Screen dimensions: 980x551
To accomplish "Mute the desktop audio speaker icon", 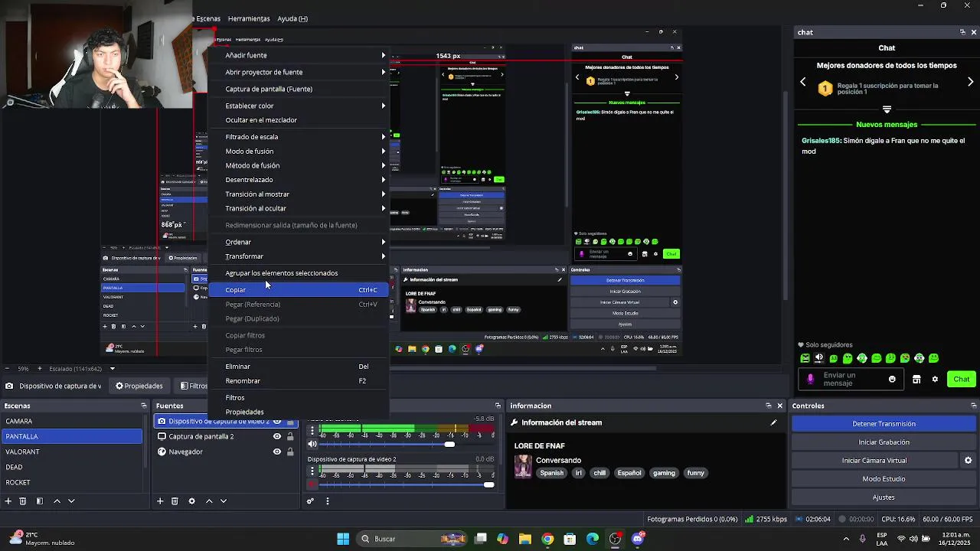I will pyautogui.click(x=312, y=444).
